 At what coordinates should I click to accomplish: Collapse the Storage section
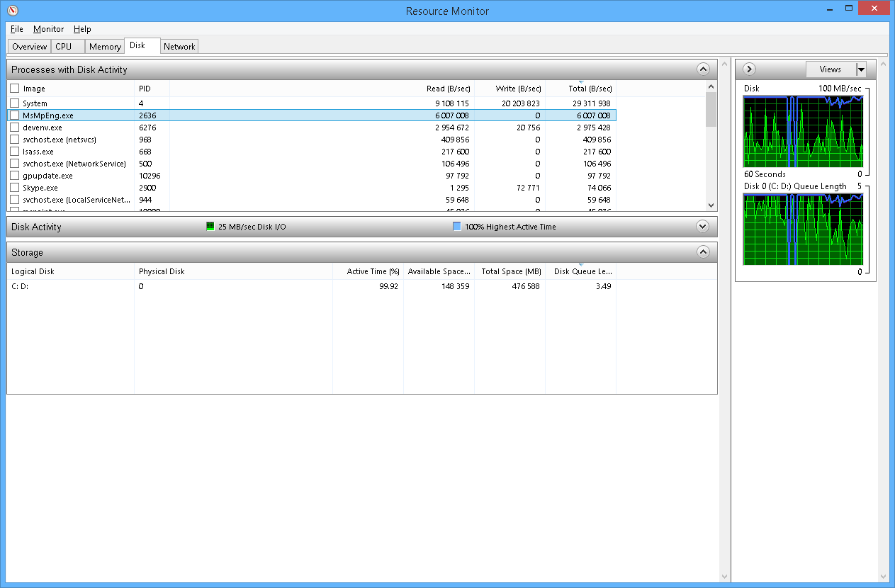702,252
